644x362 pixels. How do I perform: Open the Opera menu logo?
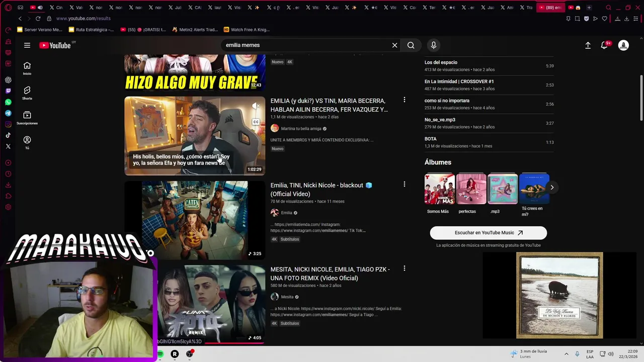point(8,8)
